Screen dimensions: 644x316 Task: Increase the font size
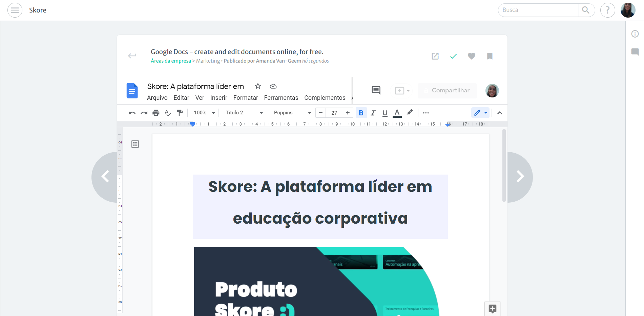pos(348,113)
